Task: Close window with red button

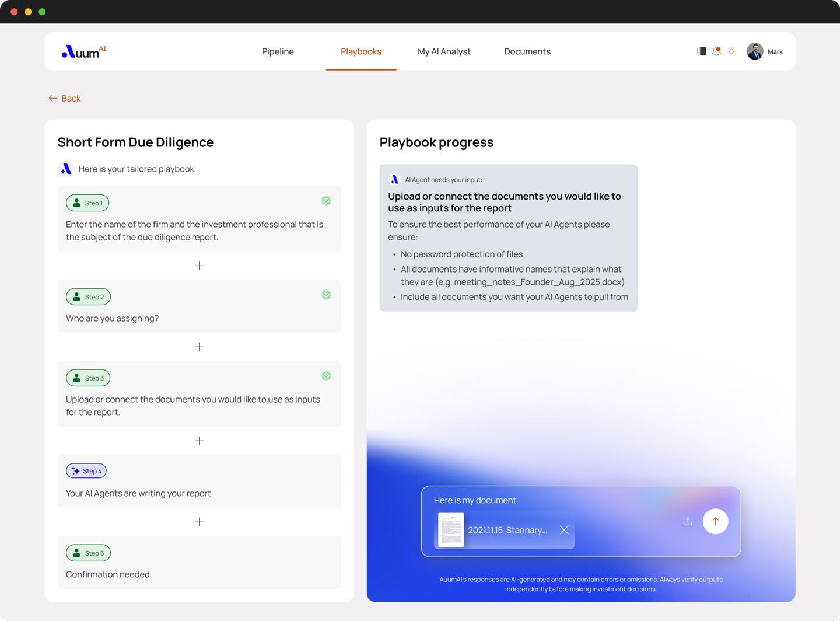Action: tap(14, 12)
